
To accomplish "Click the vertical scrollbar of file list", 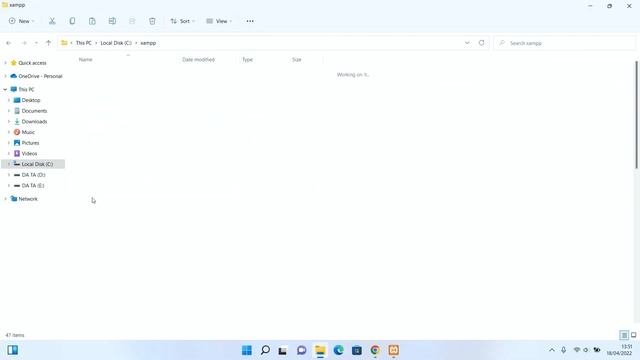I will (x=636, y=115).
